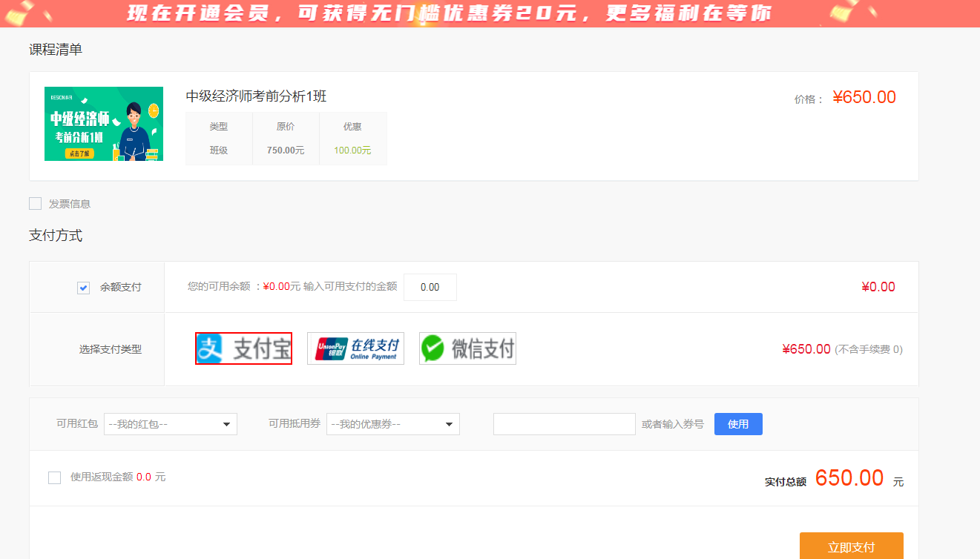The image size is (980, 559).
Task: Pick the WeChat Pay 微信支付 option
Action: (x=467, y=348)
